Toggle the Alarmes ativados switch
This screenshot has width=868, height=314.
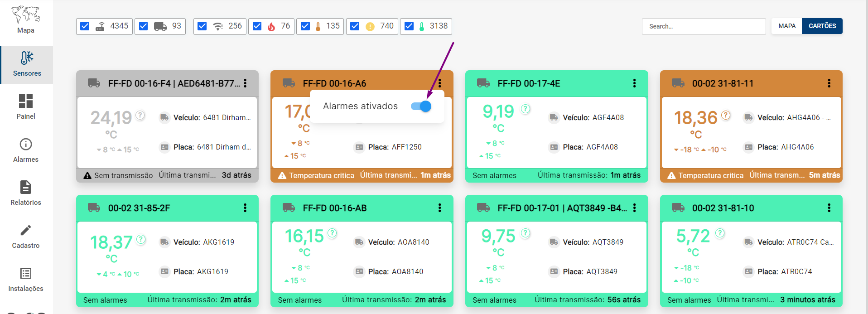coord(421,106)
